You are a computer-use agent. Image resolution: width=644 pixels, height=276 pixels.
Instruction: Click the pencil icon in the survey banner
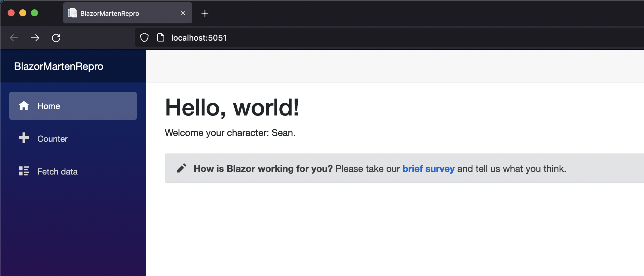click(x=182, y=168)
